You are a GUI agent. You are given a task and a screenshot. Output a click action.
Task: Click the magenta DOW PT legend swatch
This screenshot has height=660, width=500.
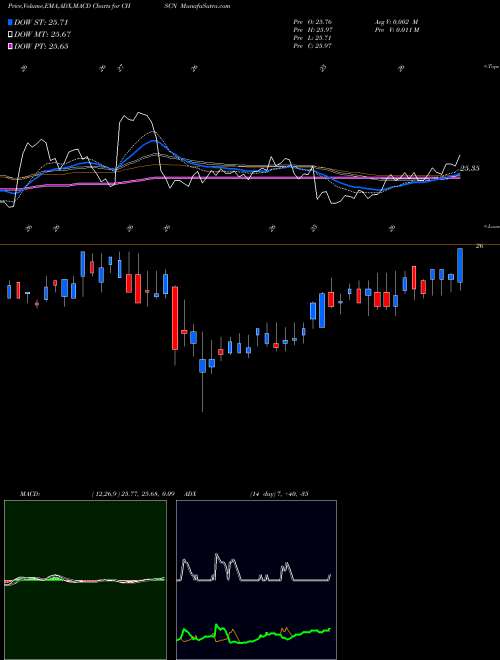click(x=11, y=46)
